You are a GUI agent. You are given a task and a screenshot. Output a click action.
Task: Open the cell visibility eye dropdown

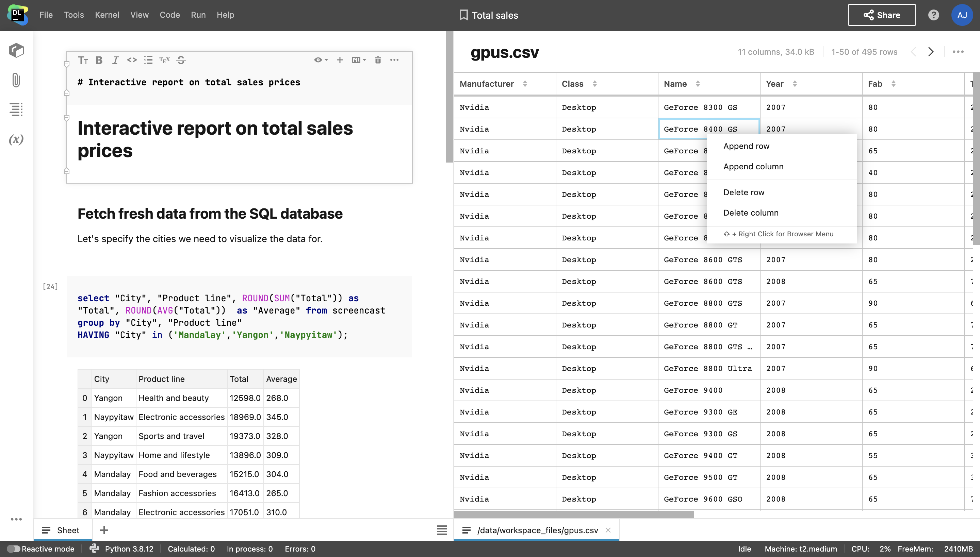click(x=321, y=60)
